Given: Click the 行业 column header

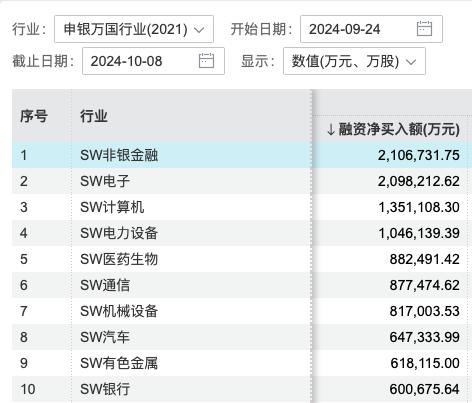Looking at the screenshot, I should [x=94, y=116].
